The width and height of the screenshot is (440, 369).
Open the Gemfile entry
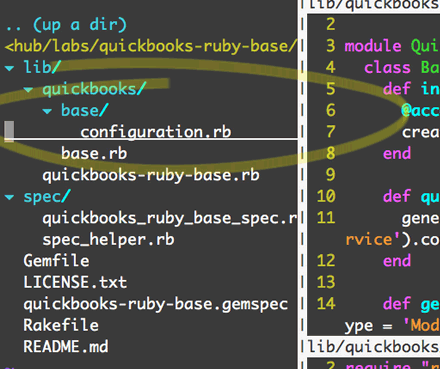click(56, 261)
